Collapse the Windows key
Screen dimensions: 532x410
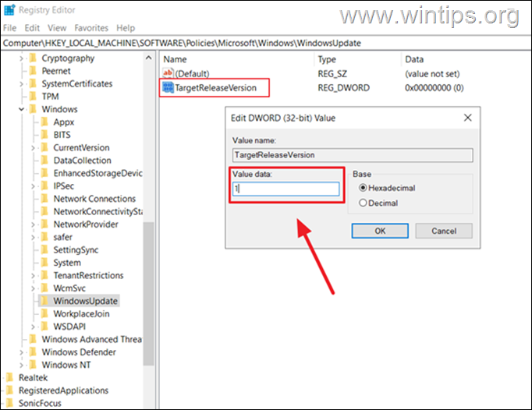coord(21,109)
